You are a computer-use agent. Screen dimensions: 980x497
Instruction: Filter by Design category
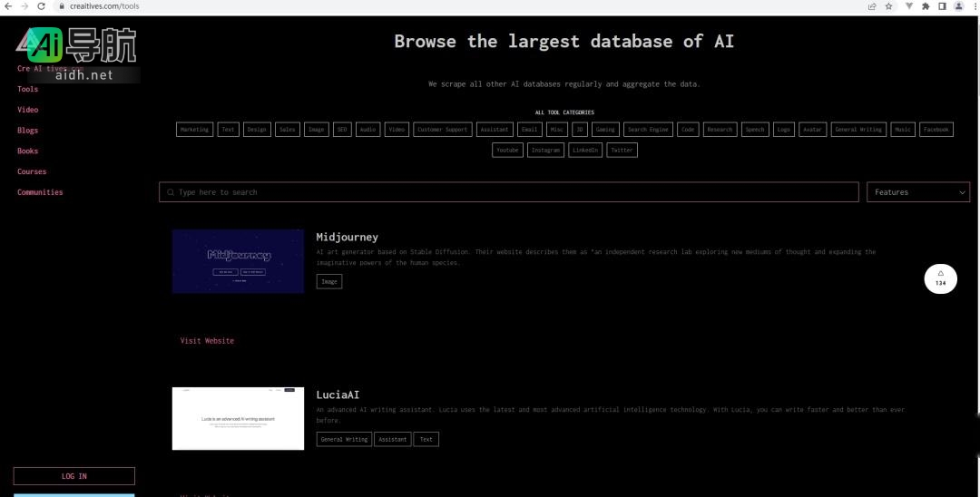[x=257, y=130]
